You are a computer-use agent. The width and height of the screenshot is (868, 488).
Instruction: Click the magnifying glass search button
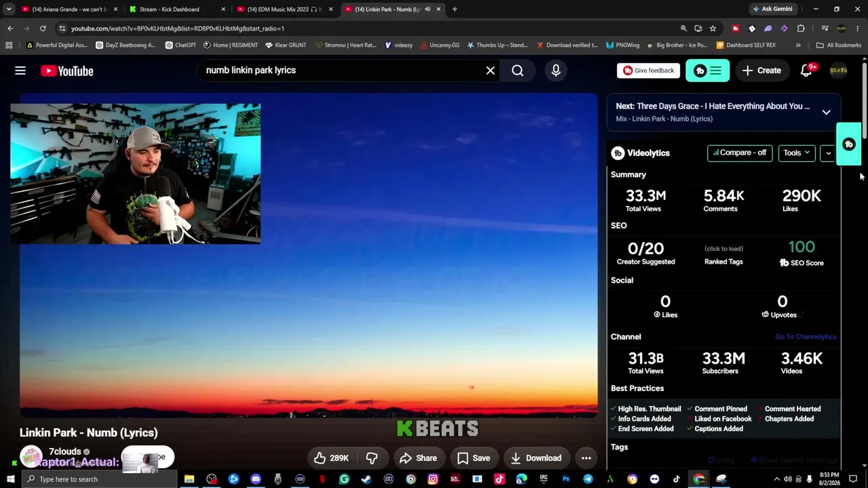[517, 70]
